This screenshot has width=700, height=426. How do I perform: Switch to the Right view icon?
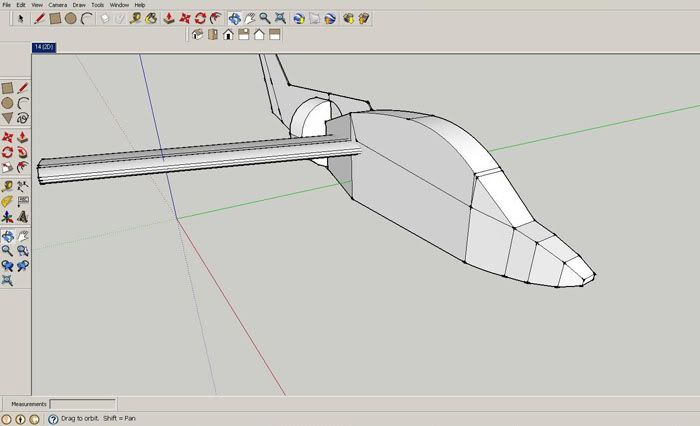[x=244, y=34]
